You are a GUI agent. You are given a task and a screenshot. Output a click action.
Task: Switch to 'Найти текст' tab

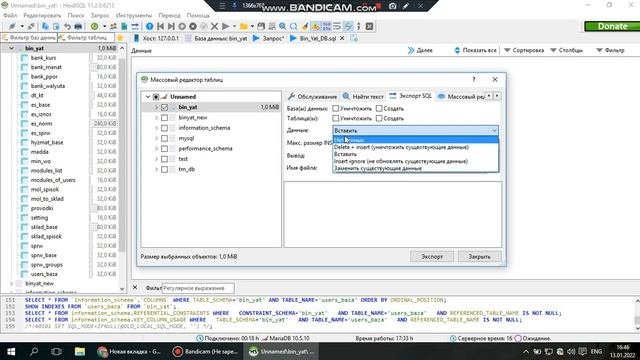click(x=363, y=97)
